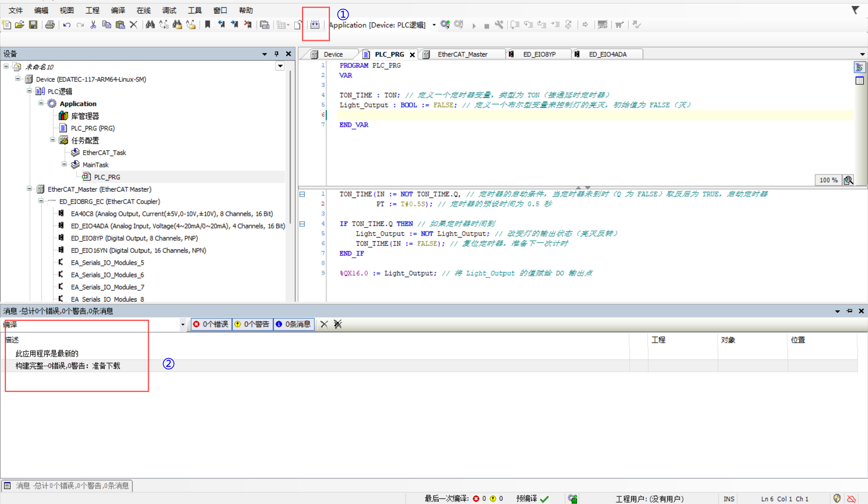
Task: Click the shield icon in status bar
Action: (837, 498)
